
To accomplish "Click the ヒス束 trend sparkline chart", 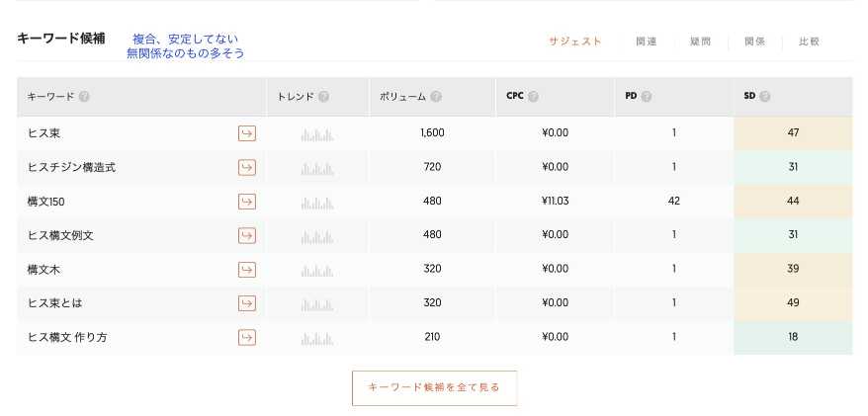I will point(317,134).
